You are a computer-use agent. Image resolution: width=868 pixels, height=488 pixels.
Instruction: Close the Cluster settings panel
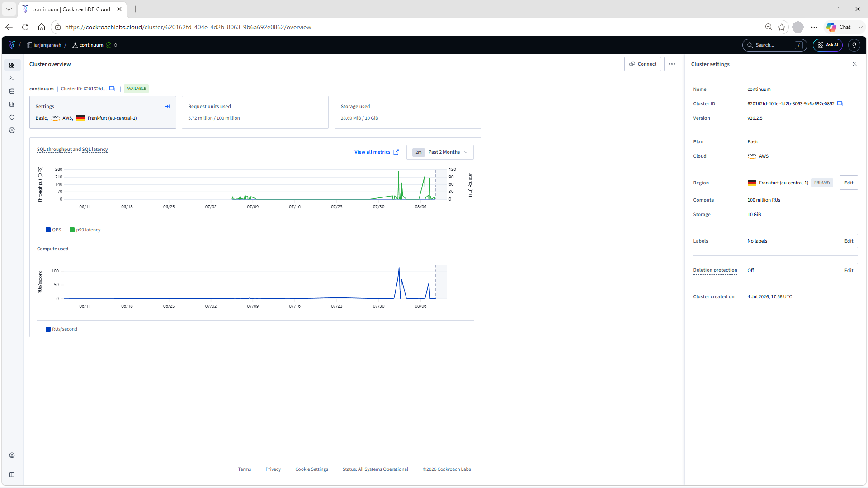point(854,64)
